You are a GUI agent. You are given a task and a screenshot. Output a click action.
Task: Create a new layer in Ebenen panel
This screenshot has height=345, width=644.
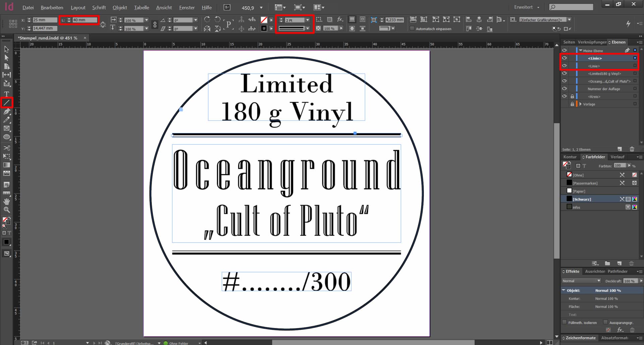[620, 149]
